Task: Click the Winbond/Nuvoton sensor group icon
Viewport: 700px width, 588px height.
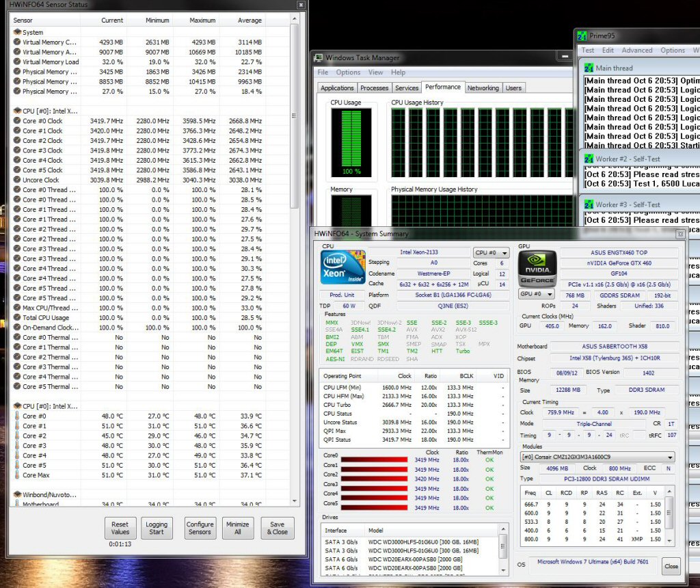Action: (x=17, y=495)
